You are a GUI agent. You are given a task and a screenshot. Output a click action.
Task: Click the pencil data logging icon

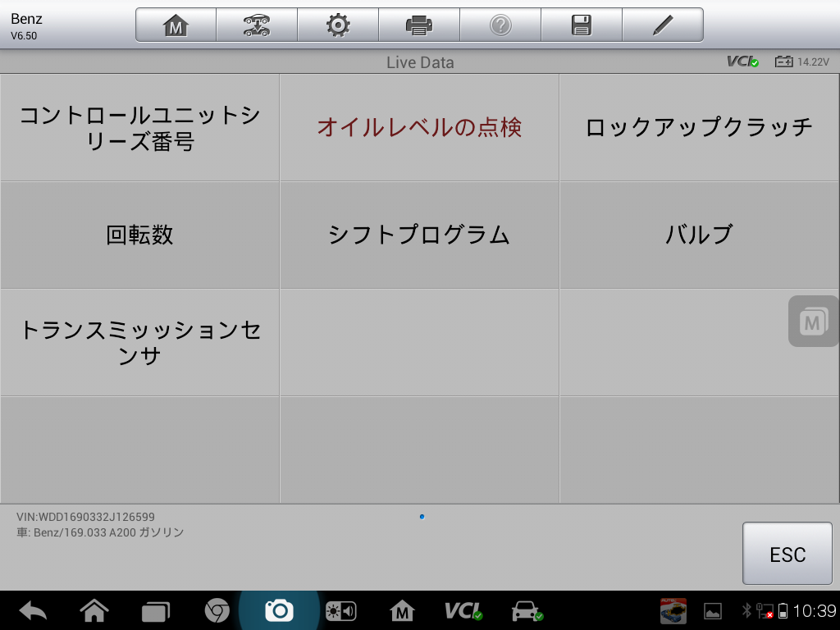tap(663, 25)
